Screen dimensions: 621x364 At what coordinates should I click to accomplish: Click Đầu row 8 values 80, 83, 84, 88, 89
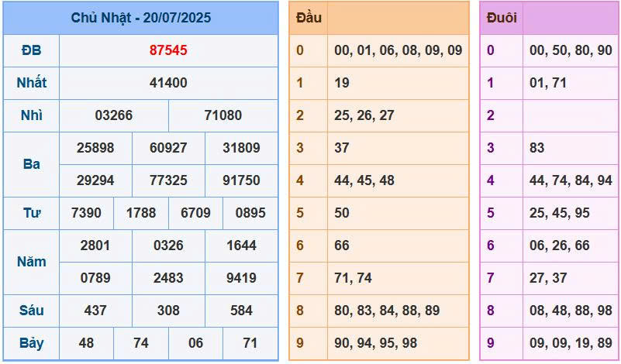click(387, 310)
